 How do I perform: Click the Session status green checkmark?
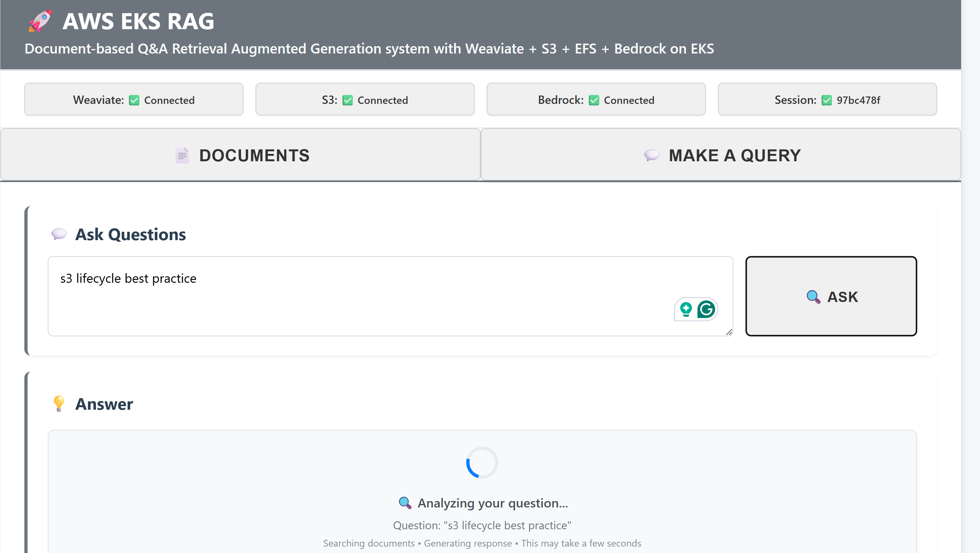pyautogui.click(x=826, y=100)
